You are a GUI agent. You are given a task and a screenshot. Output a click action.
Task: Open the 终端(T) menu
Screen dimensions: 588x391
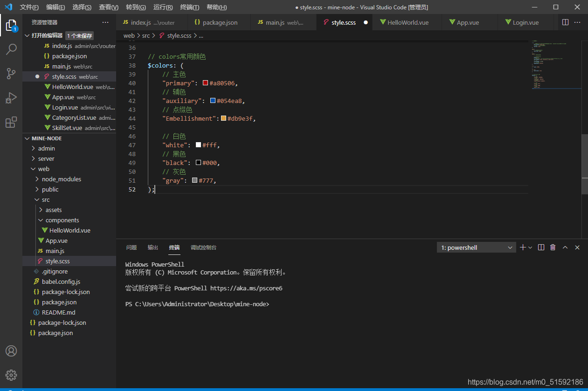(189, 7)
